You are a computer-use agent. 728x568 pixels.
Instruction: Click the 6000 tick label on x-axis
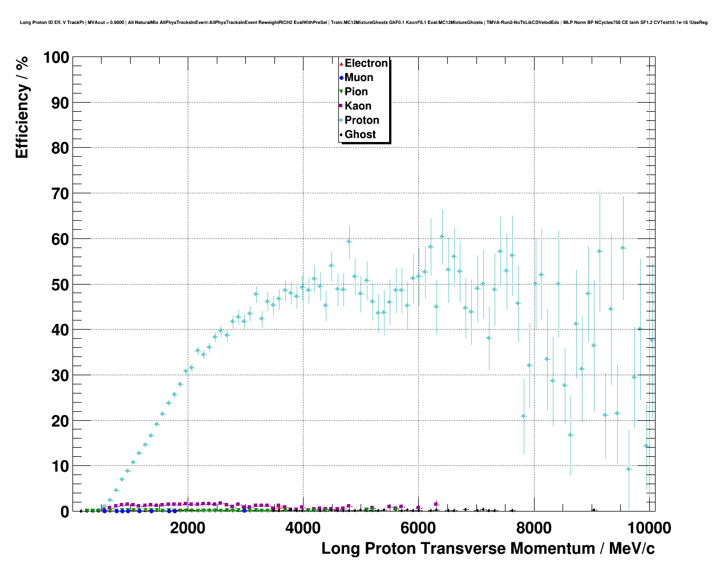tap(418, 528)
